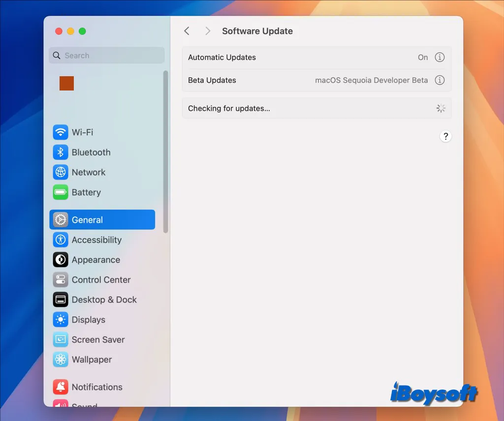Click the Displays sun icon
The height and width of the screenshot is (421, 504).
(61, 320)
